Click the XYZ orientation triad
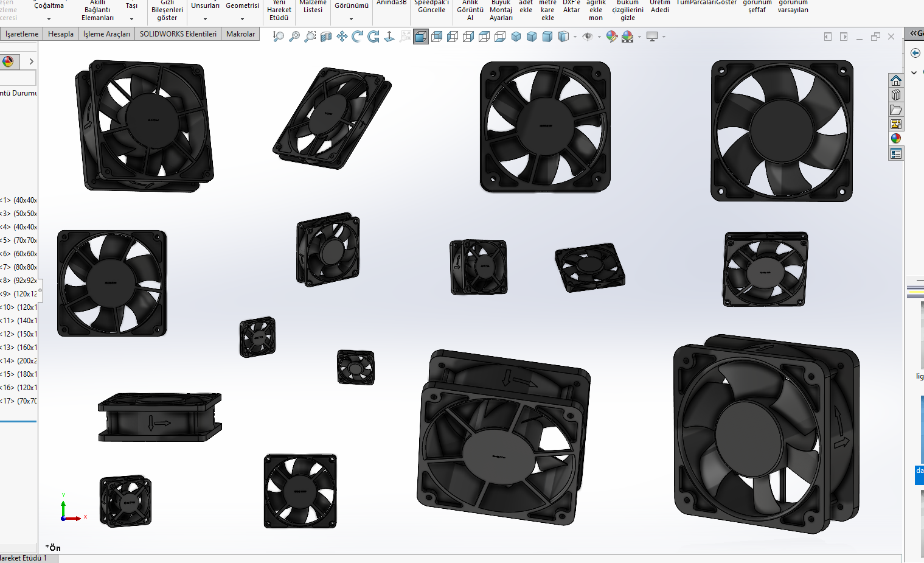 point(72,508)
